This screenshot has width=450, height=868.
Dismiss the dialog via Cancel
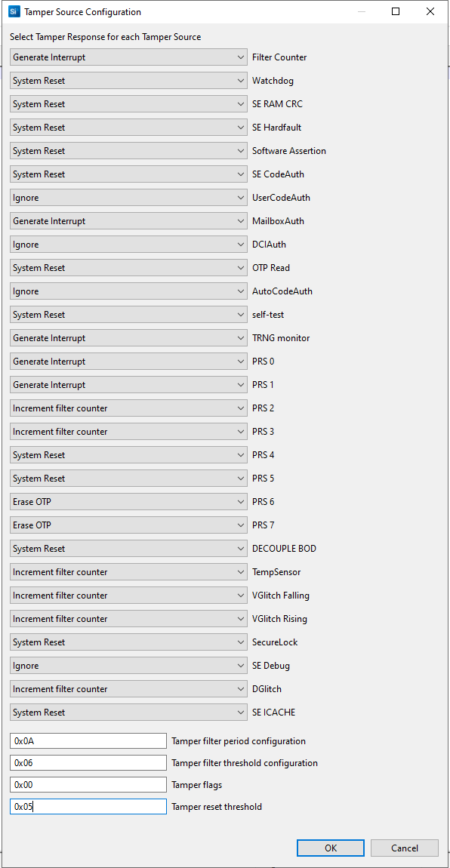coord(404,848)
